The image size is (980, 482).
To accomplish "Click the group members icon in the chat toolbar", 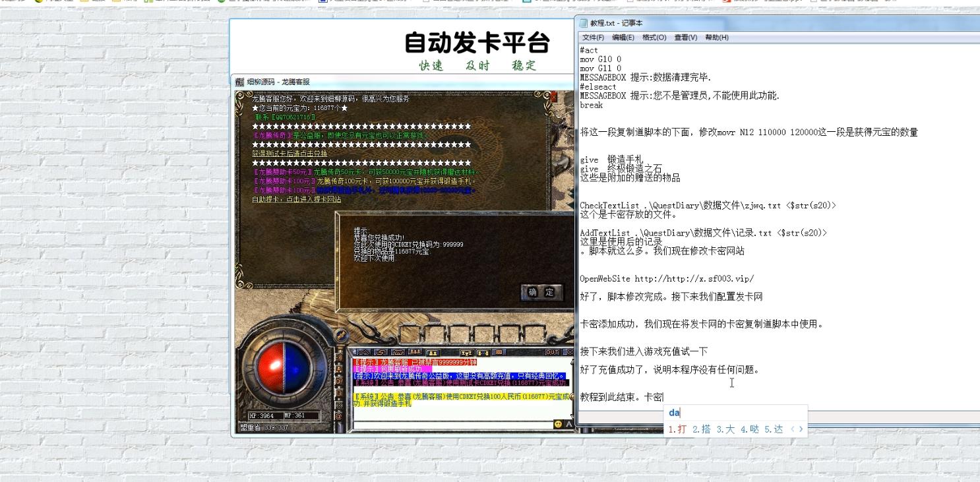I will tap(433, 354).
